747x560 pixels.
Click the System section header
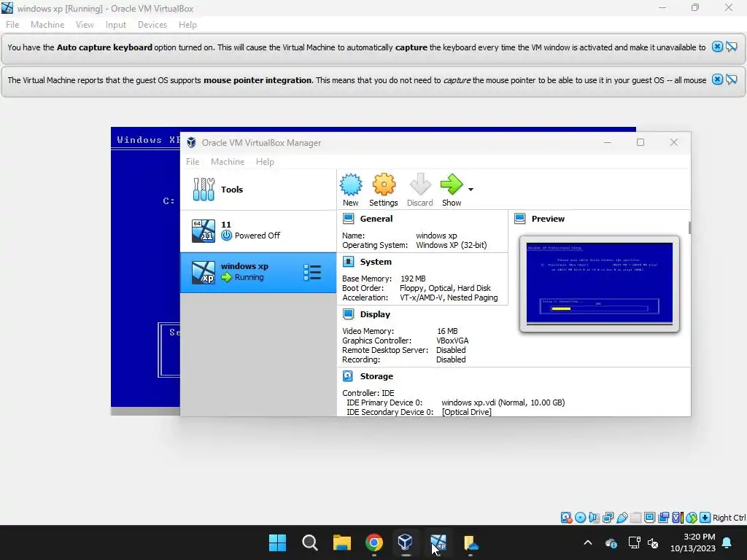click(x=376, y=262)
